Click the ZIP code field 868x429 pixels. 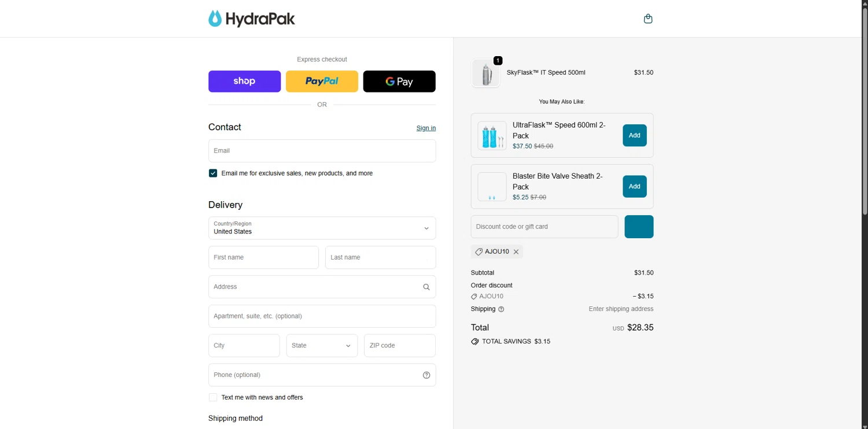coord(399,346)
